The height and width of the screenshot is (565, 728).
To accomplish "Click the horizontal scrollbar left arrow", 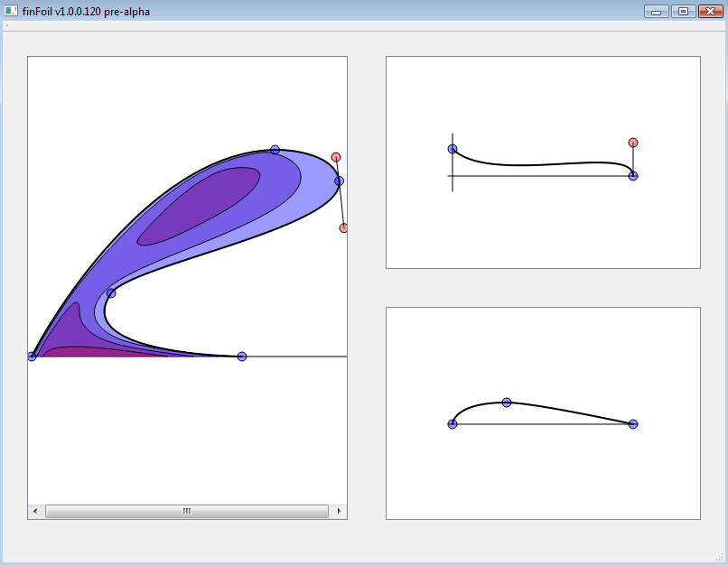I will pos(35,511).
